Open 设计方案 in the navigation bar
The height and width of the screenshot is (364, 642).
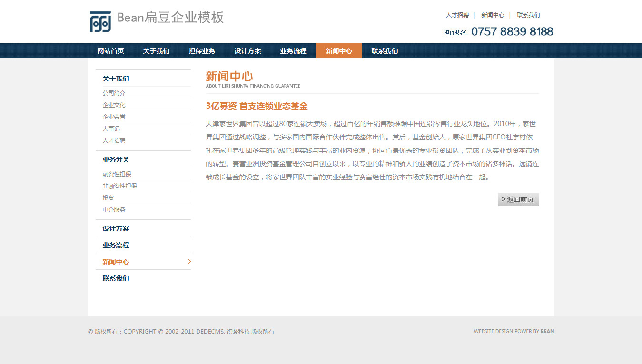click(x=247, y=51)
